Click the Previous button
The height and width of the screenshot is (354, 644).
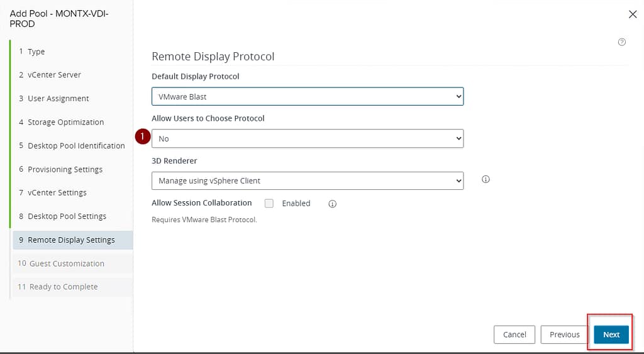coord(564,335)
